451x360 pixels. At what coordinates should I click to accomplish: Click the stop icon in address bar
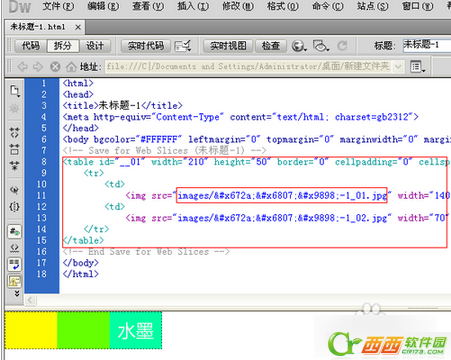(x=55, y=67)
